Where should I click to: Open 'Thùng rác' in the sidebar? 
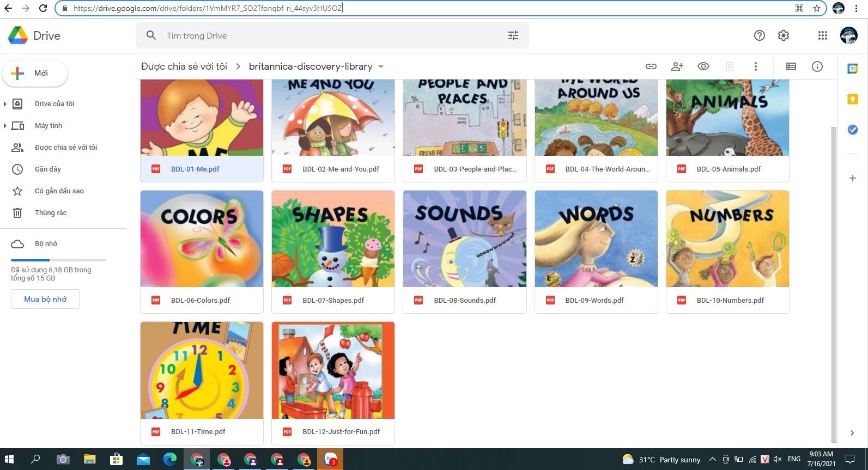point(51,213)
